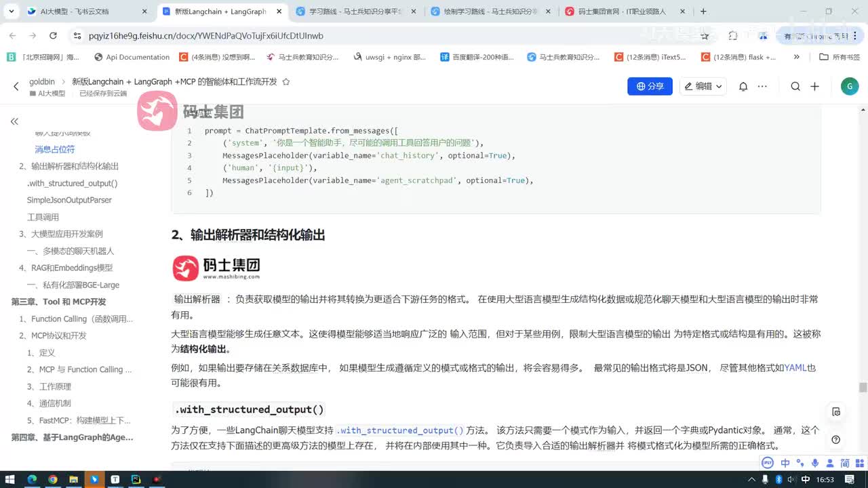Open the three-dot more options menu

coord(762,86)
